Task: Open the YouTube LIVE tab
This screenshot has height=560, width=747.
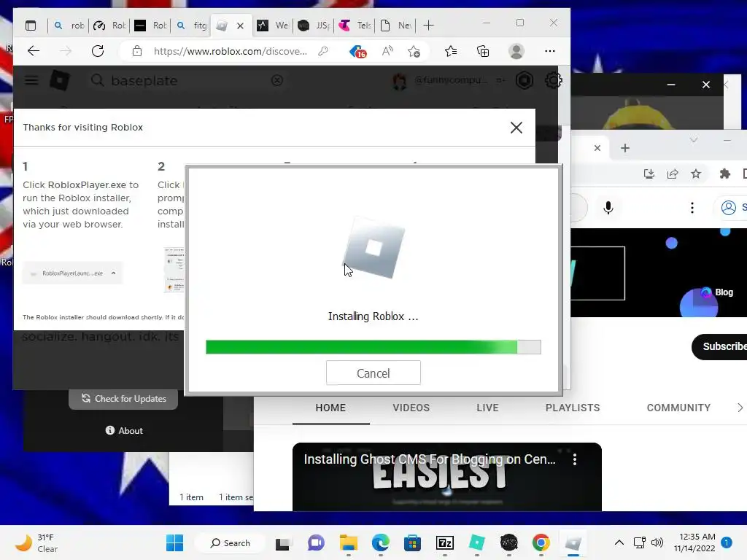Action: [487, 408]
